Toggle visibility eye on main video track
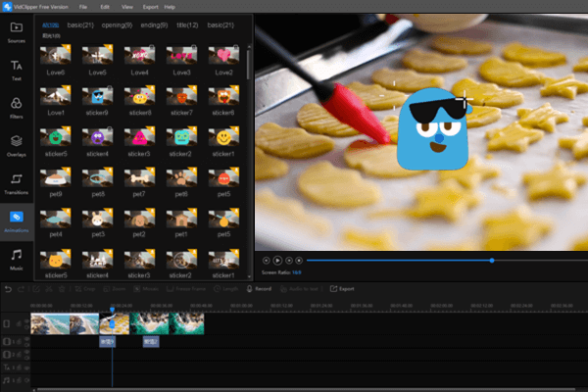The width and height of the screenshot is (588, 392). (x=27, y=321)
